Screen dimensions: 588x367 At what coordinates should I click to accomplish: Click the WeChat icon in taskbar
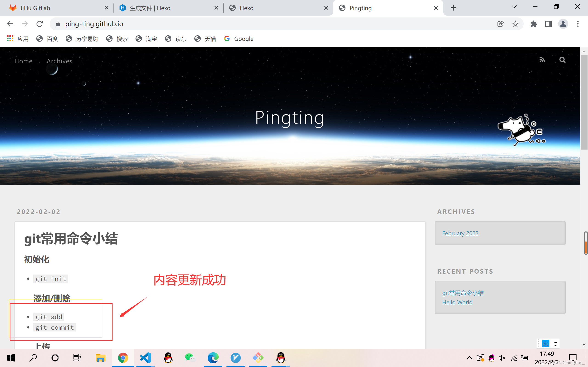[190, 358]
